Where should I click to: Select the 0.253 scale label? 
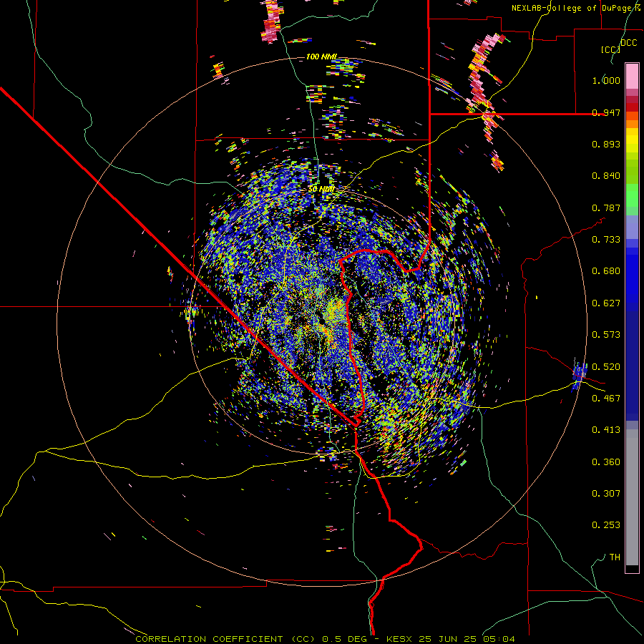click(606, 525)
